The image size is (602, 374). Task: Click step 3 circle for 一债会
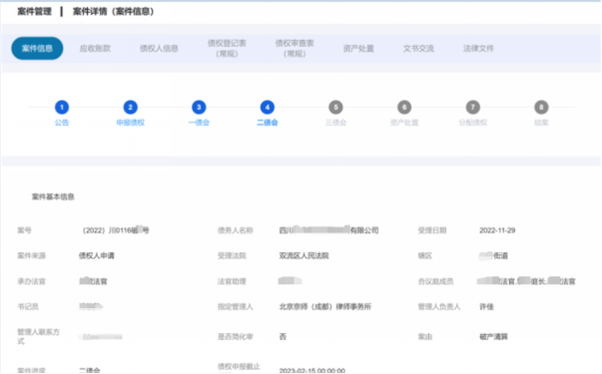click(x=199, y=107)
